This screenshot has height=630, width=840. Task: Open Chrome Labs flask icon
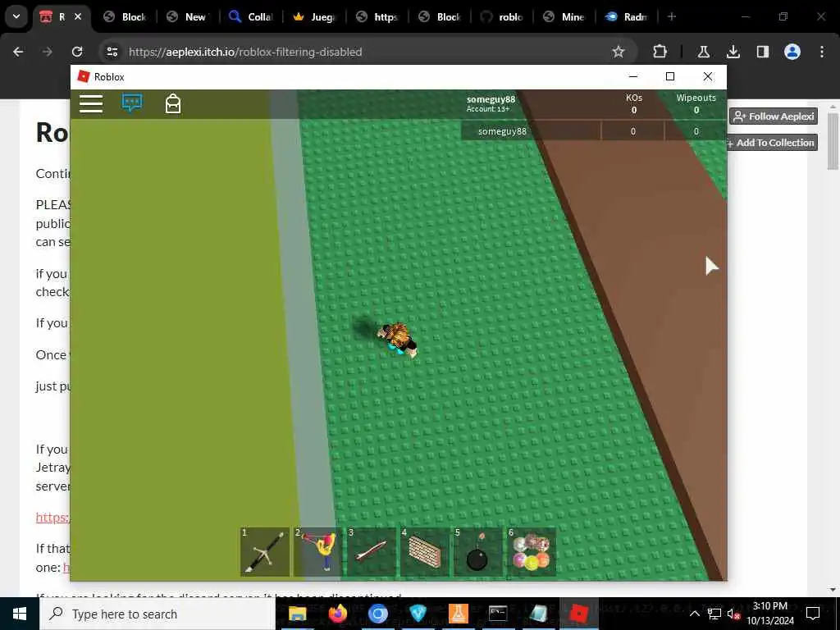703,52
